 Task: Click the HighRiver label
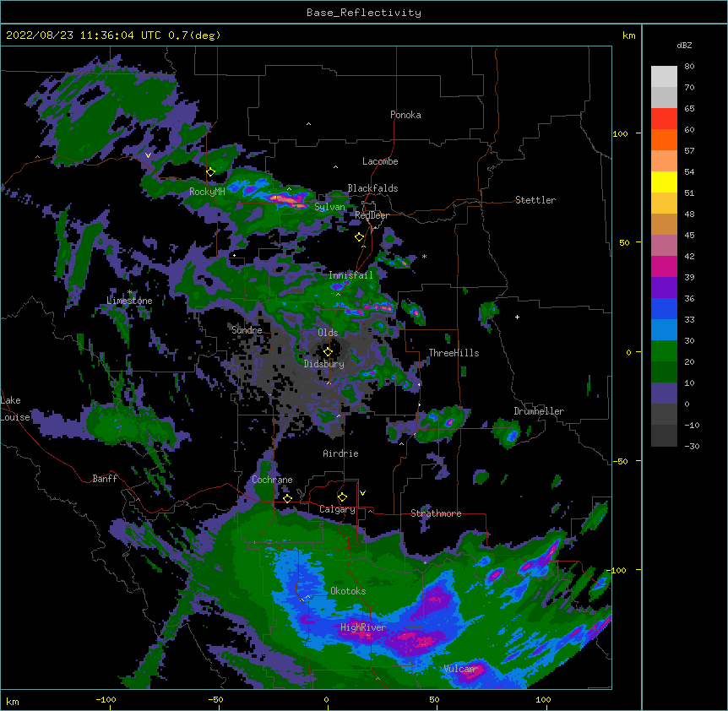(x=363, y=627)
